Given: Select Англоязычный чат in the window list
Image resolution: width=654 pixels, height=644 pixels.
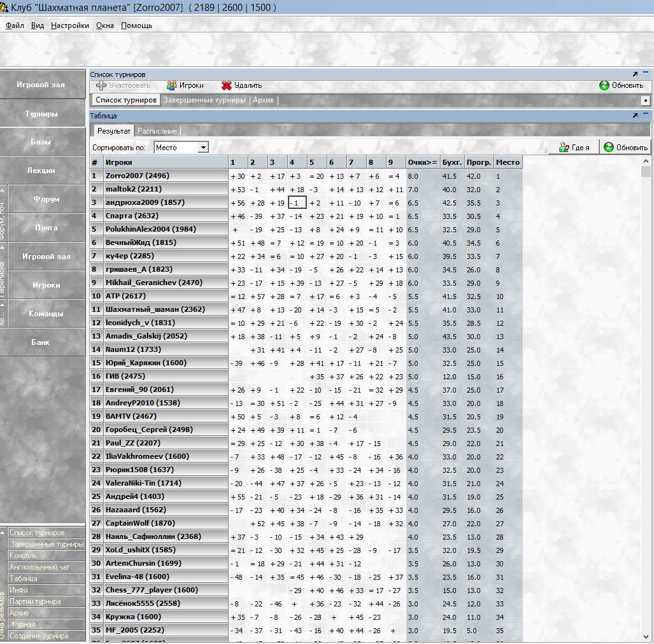Looking at the screenshot, I should point(39,567).
